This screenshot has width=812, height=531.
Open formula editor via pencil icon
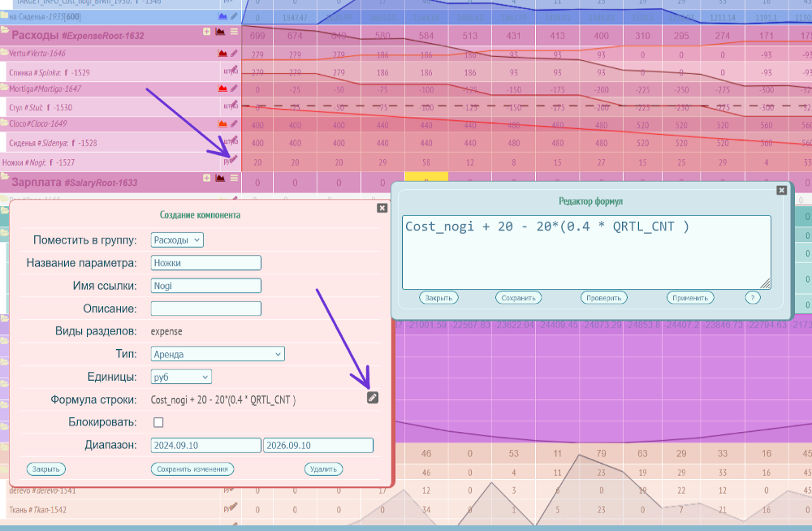[373, 397]
